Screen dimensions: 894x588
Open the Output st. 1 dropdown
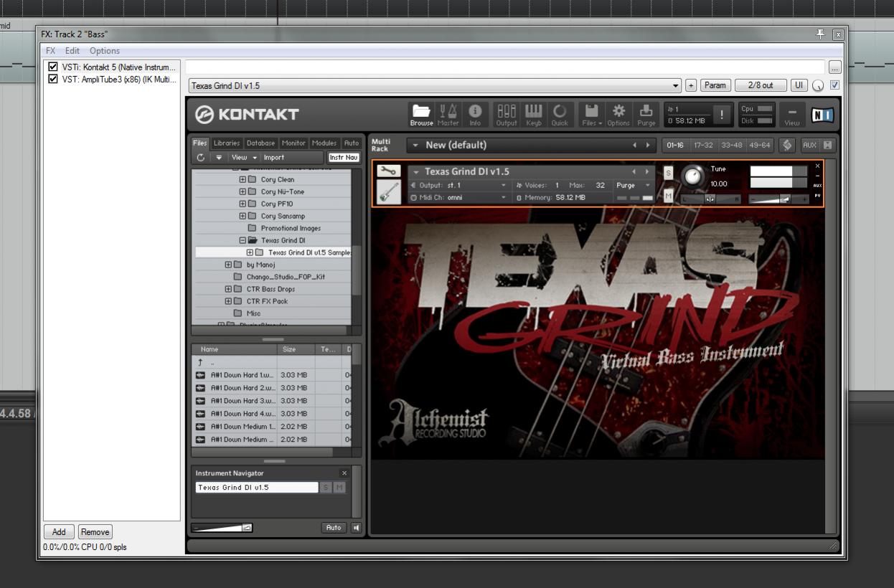[x=458, y=185]
